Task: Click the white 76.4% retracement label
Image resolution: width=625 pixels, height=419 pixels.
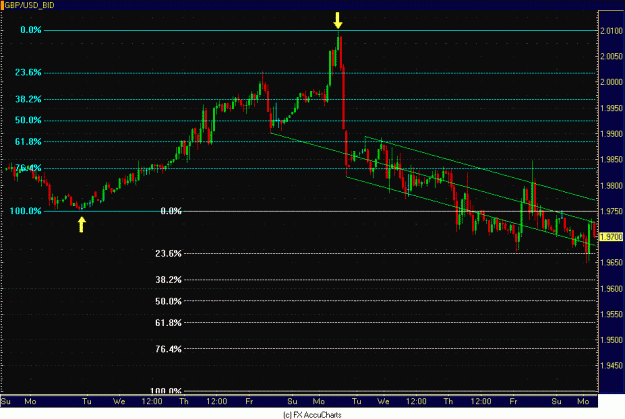Action: point(168,349)
